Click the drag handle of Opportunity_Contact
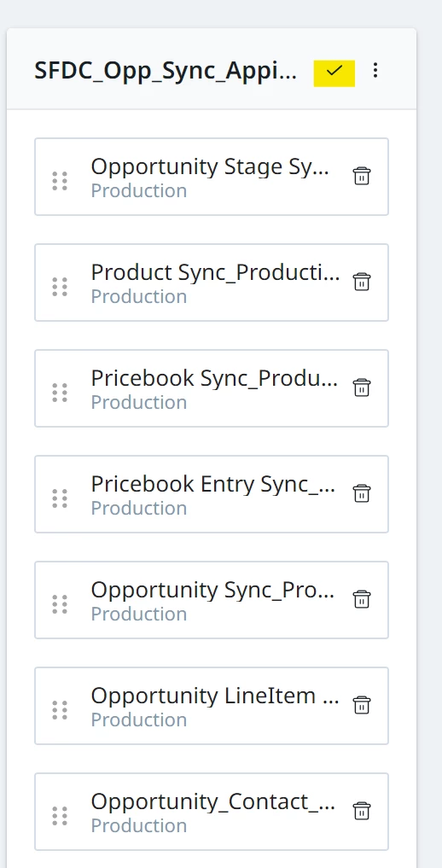 (60, 815)
